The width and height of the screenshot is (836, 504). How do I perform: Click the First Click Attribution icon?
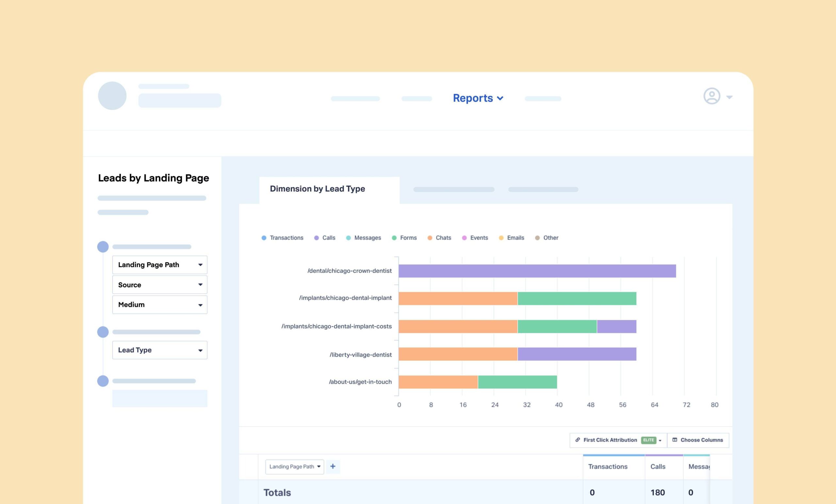[x=578, y=440]
